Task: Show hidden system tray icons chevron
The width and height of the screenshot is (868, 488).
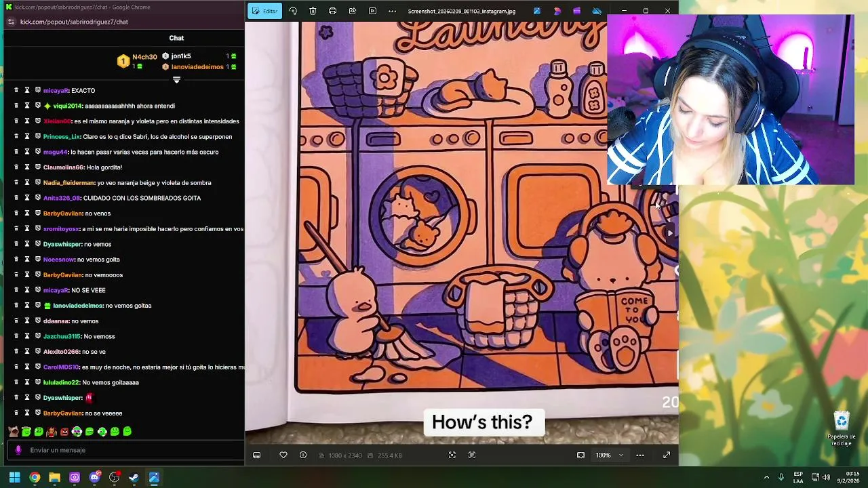Action: pyautogui.click(x=766, y=477)
